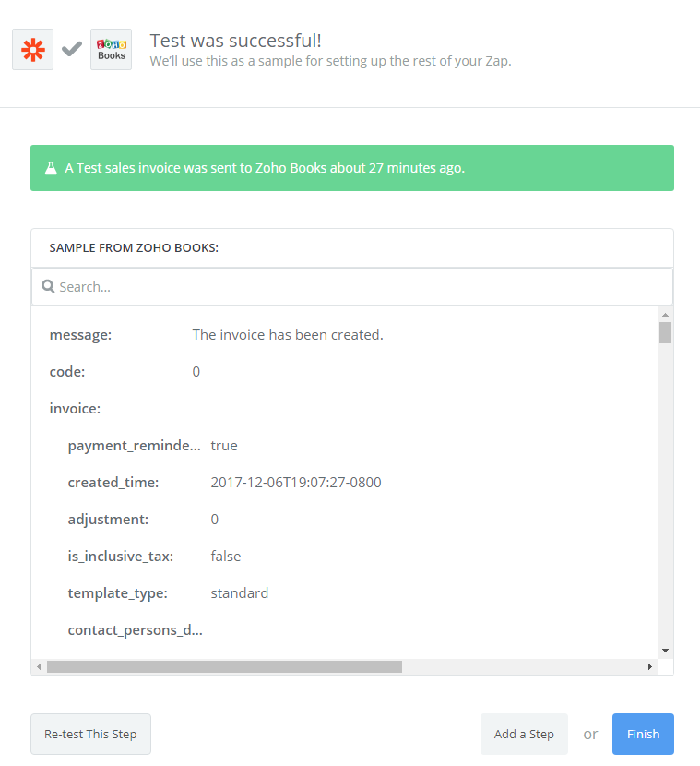700x766 pixels.
Task: Select the invoice field row
Action: pos(344,409)
